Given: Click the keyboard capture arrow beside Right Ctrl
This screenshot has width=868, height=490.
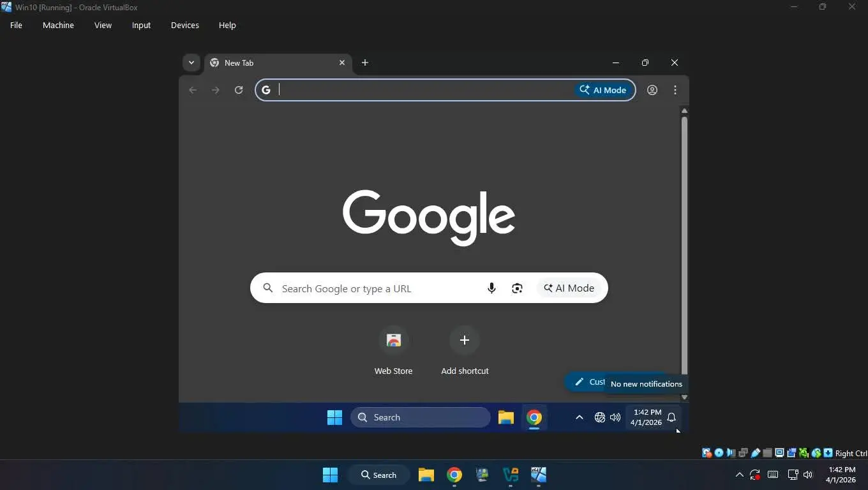Looking at the screenshot, I should 828,453.
